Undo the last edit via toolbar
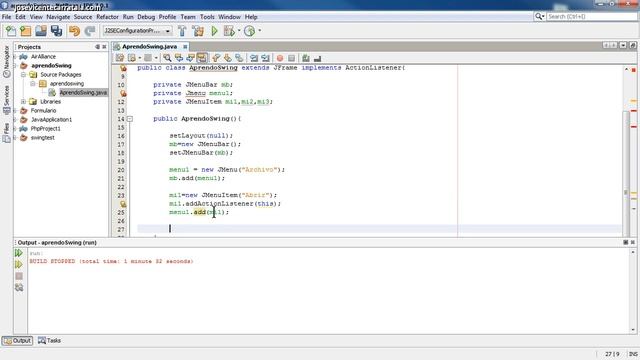Screen dimensions: 640x360 [x=74, y=31]
